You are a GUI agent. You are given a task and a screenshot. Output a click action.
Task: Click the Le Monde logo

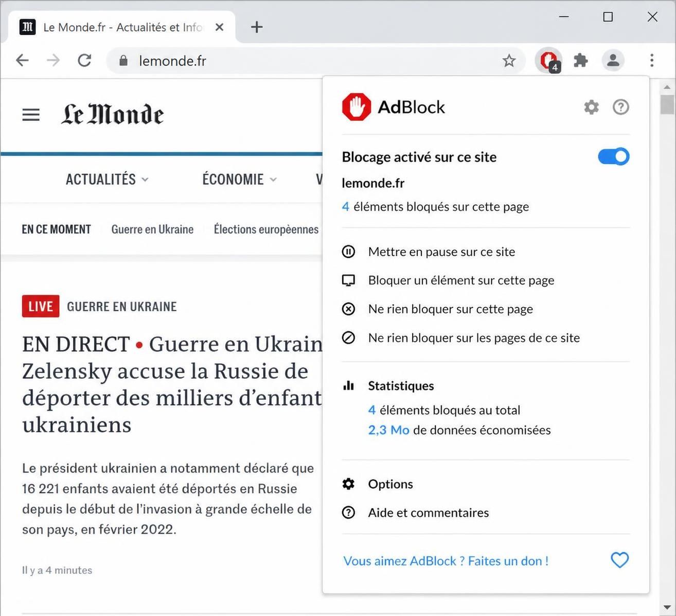(x=113, y=114)
